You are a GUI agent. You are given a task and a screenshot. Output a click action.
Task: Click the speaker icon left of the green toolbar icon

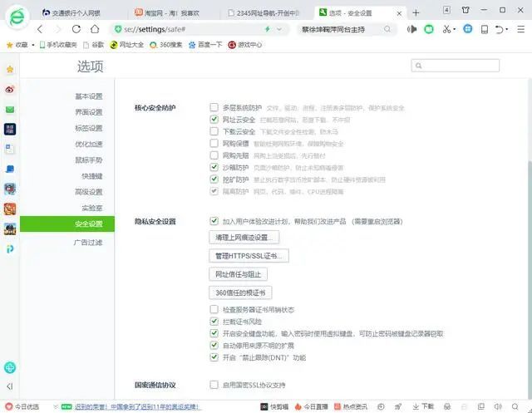(x=412, y=30)
